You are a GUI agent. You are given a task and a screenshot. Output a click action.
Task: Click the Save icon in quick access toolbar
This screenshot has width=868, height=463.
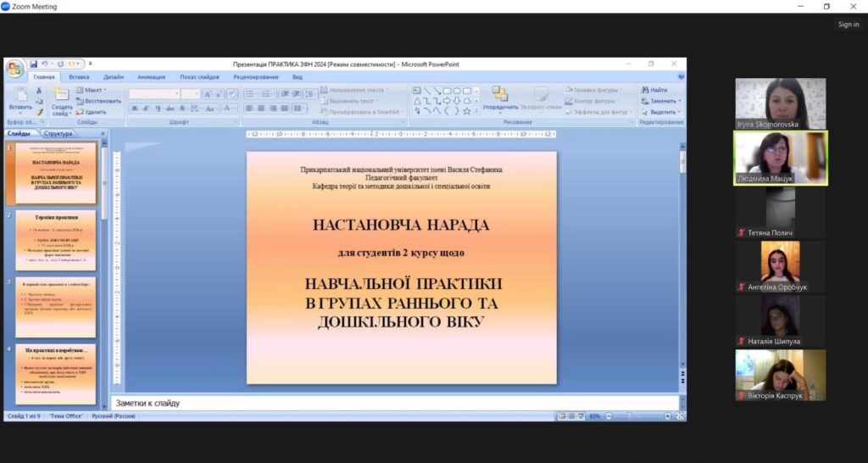point(34,64)
